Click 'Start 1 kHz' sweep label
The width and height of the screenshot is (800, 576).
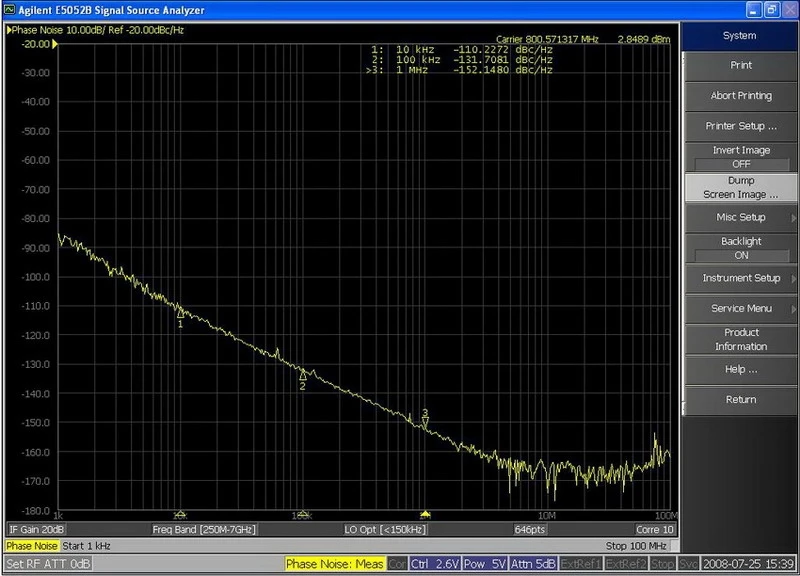tap(86, 546)
